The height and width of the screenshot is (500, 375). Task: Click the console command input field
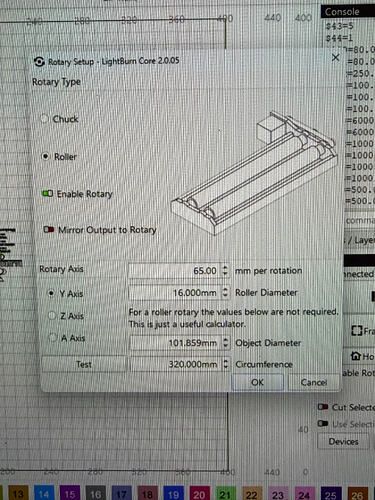[359, 221]
